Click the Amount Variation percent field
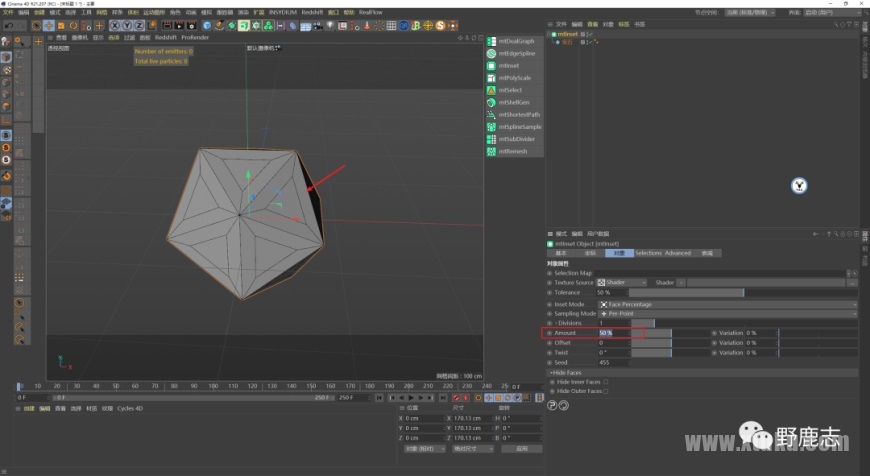 point(760,333)
